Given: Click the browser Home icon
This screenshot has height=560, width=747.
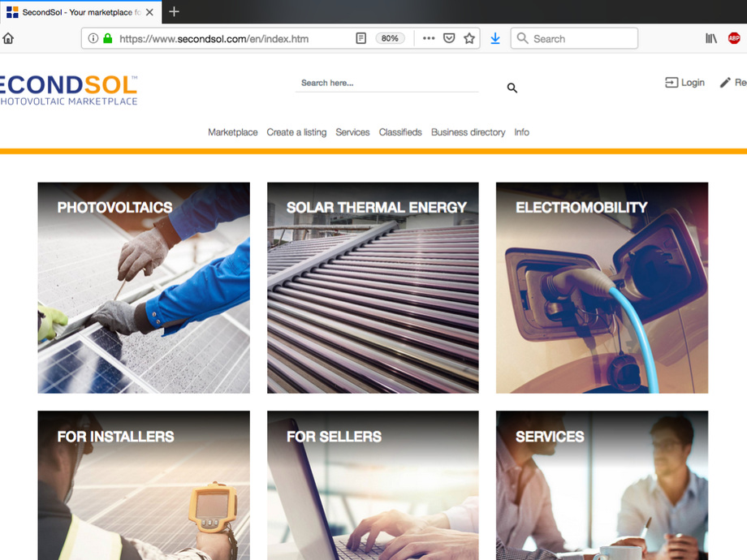Looking at the screenshot, I should tap(8, 38).
